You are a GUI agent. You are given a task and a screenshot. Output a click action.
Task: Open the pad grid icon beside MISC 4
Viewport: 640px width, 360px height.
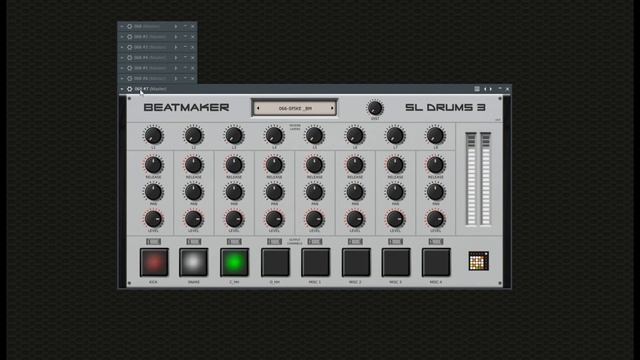pyautogui.click(x=478, y=261)
